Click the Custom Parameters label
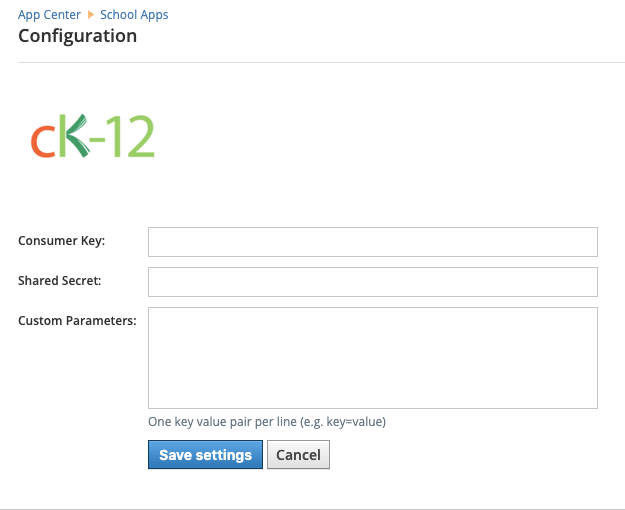Screen dimensions: 625x510 [x=77, y=321]
